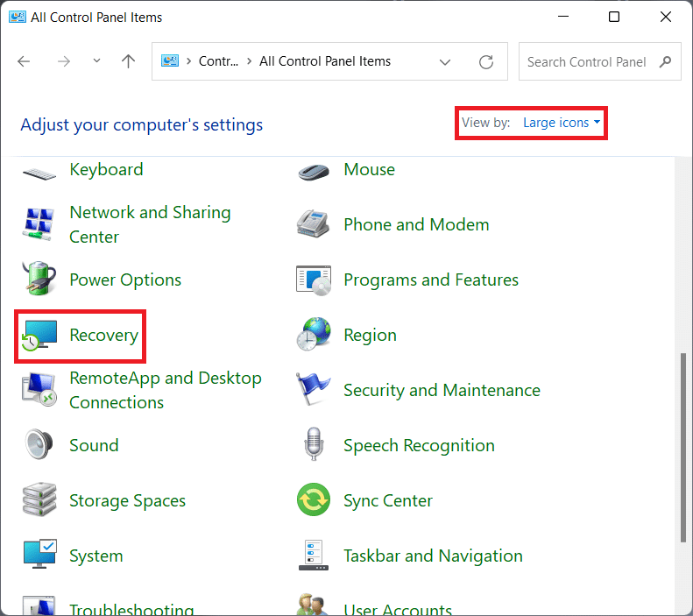Image resolution: width=693 pixels, height=616 pixels.
Task: Open the Speech Recognition microphone icon
Action: (314, 446)
